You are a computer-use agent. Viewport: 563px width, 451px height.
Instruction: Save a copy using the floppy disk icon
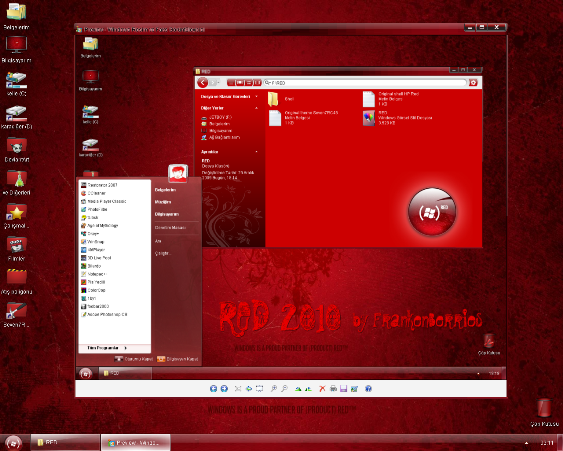click(x=344, y=389)
